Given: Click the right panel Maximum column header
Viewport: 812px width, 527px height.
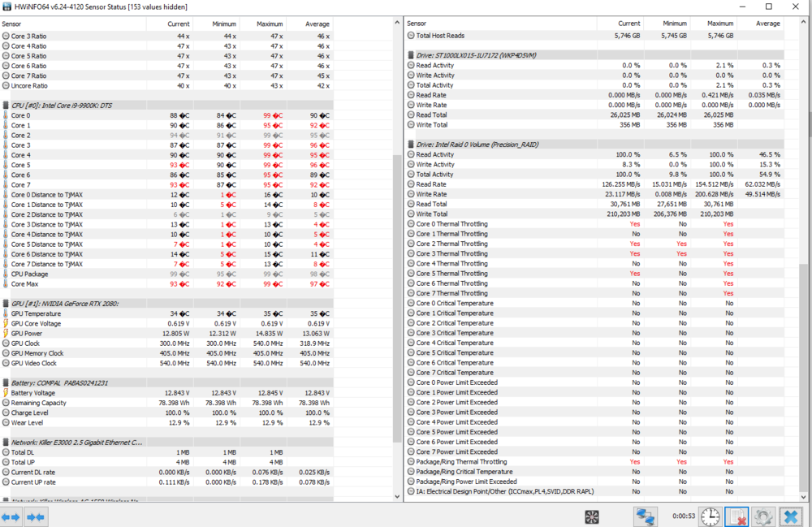Looking at the screenshot, I should click(720, 24).
